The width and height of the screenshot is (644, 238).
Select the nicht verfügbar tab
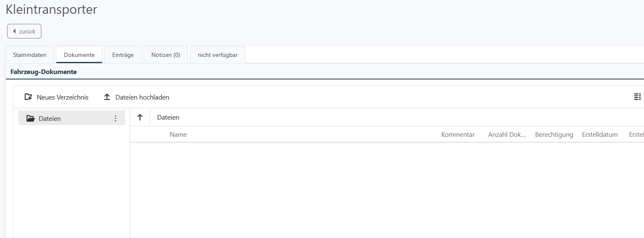coord(218,55)
